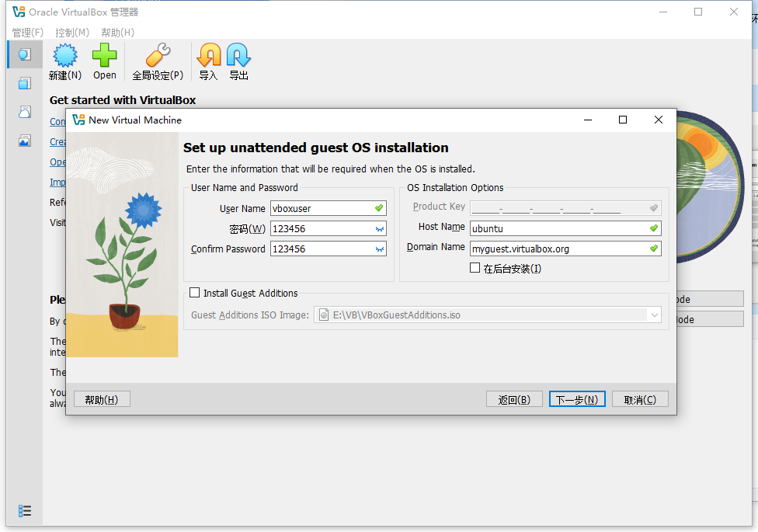
Task: Click the 返回(B) back button
Action: tap(514, 399)
